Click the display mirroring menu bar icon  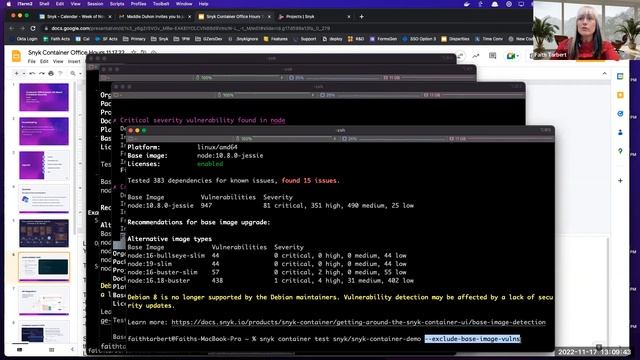521,4
